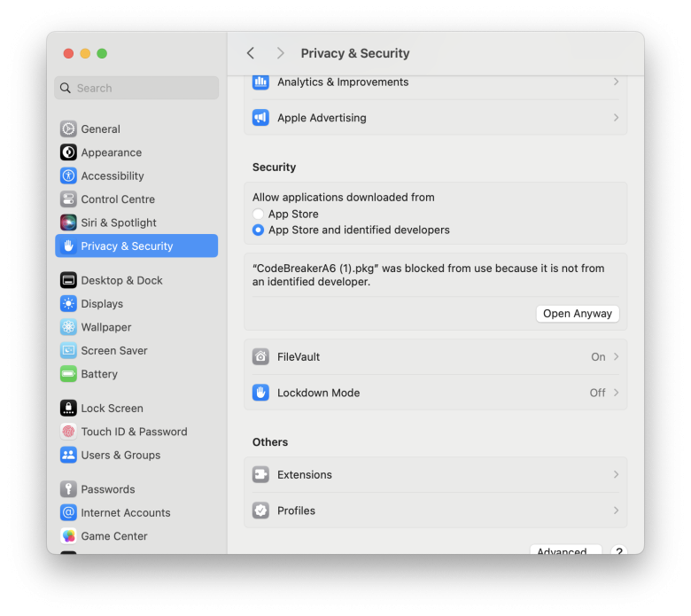The height and width of the screenshot is (616, 691).
Task: Click the FileVault house icon
Action: pyautogui.click(x=260, y=356)
